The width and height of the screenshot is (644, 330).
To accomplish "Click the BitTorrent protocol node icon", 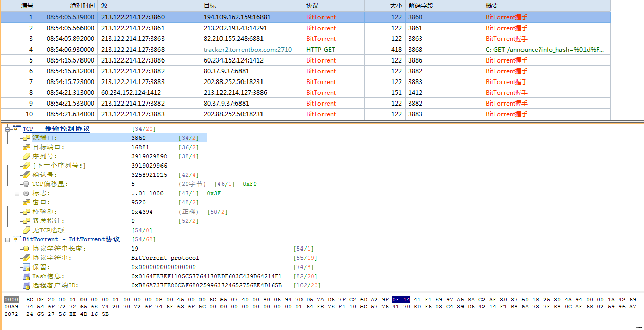I will point(16,239).
